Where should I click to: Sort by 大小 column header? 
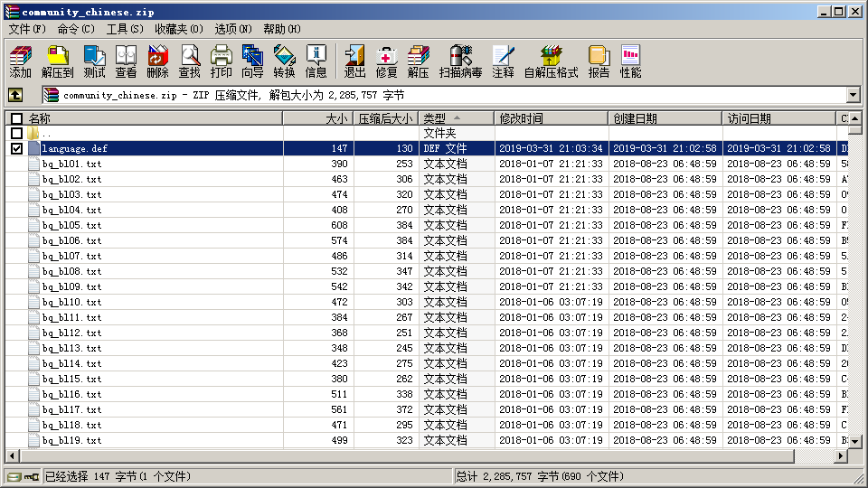coord(318,118)
